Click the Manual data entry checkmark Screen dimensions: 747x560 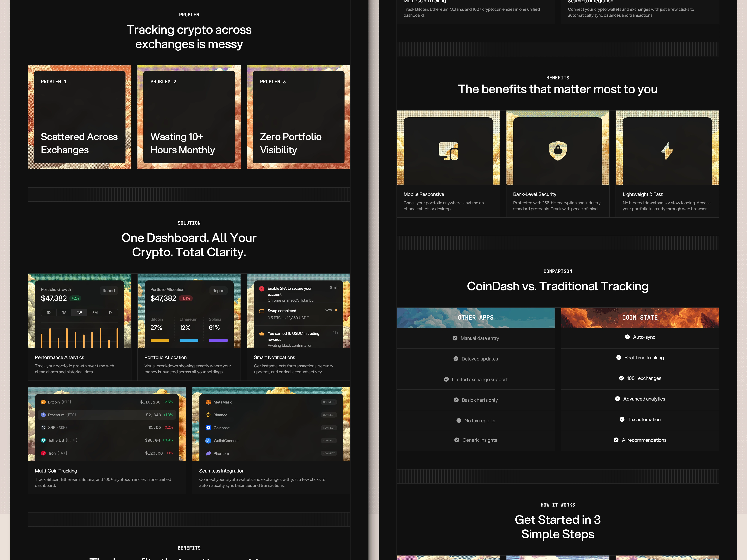click(455, 338)
